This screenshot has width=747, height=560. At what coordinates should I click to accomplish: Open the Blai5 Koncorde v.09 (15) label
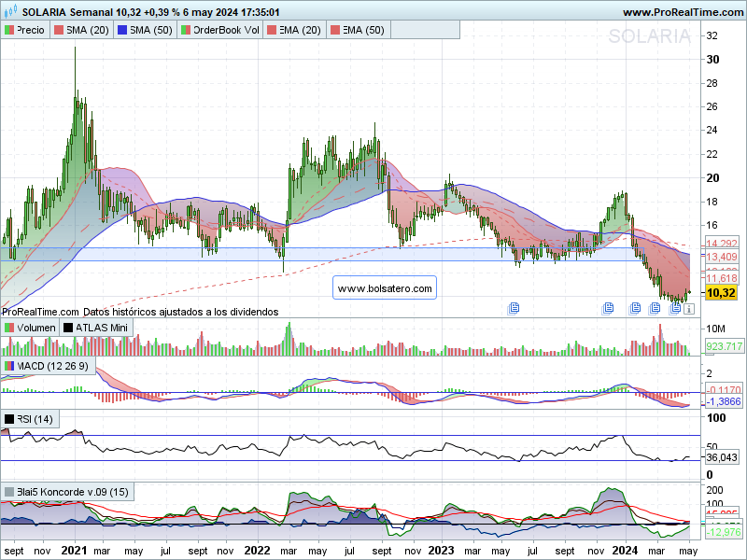coord(67,492)
